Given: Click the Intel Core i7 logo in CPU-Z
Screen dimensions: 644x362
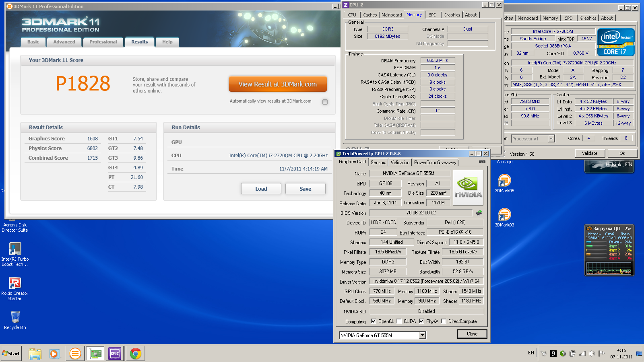Looking at the screenshot, I should click(616, 42).
